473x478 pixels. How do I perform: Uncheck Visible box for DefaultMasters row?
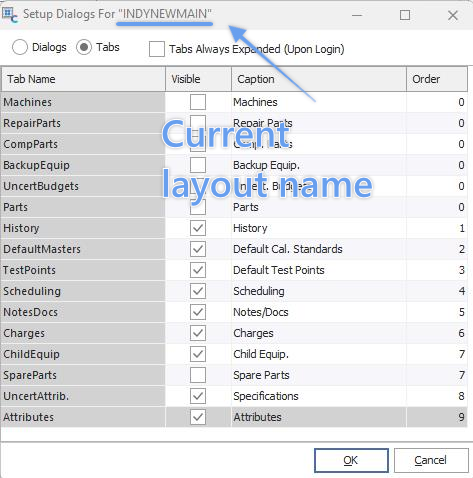click(x=198, y=249)
